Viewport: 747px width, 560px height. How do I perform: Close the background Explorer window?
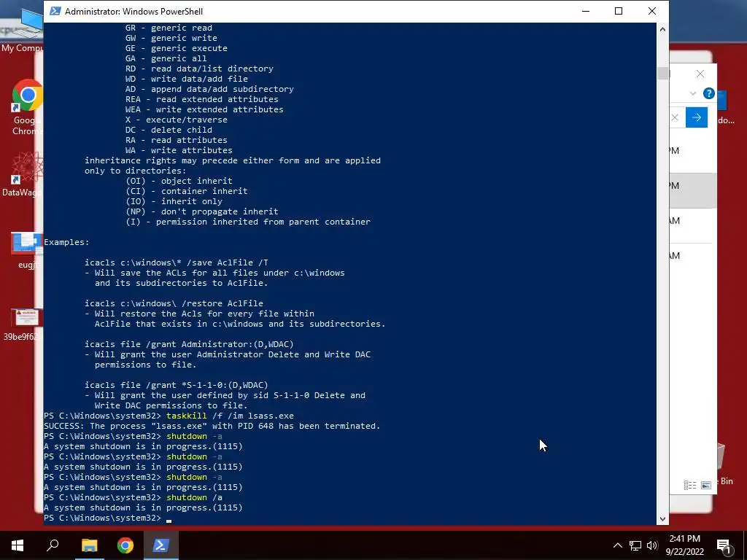pos(700,74)
